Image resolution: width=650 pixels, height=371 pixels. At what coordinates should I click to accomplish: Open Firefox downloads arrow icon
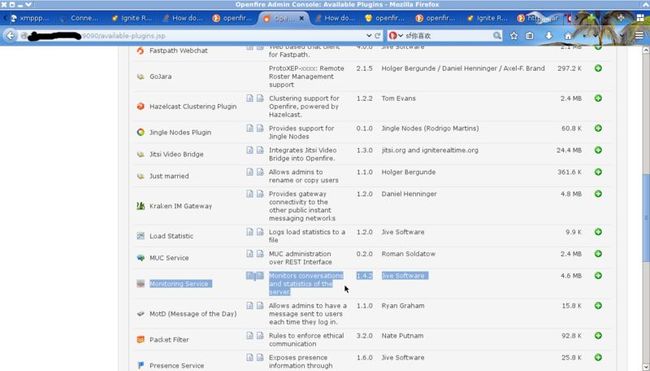pos(549,36)
